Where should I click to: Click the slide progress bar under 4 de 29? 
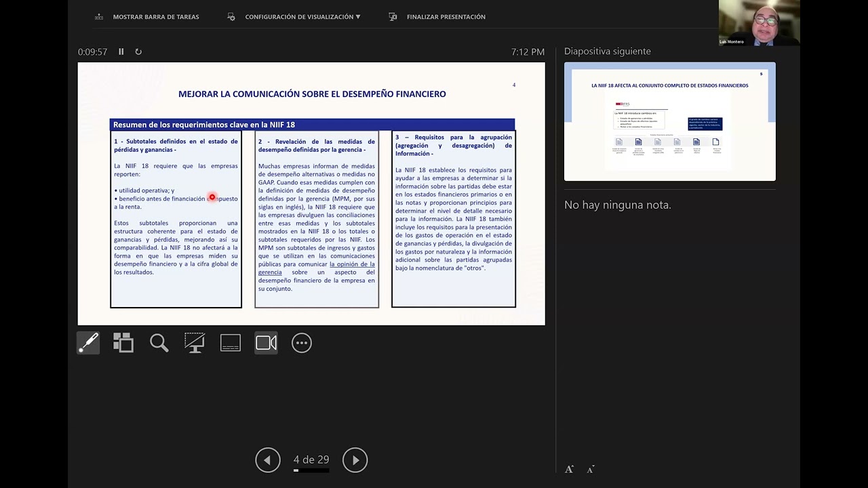311,470
